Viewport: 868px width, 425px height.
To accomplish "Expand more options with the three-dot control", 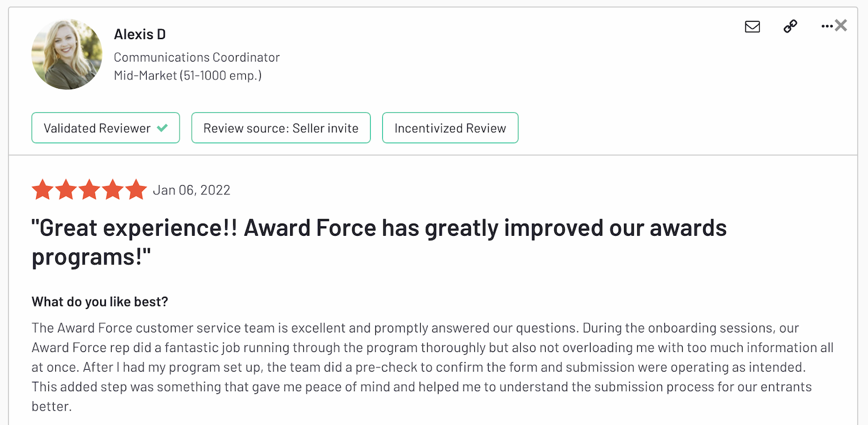I will pos(827,26).
